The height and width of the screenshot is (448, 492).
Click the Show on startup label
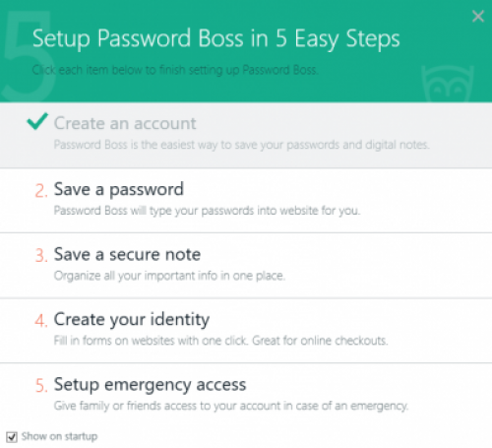point(59,436)
